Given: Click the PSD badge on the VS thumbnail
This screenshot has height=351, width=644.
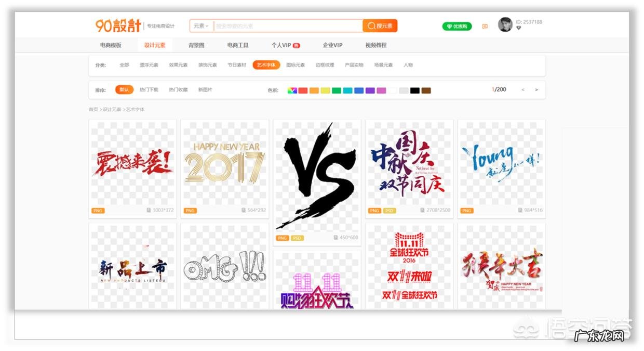Looking at the screenshot, I should (x=297, y=238).
